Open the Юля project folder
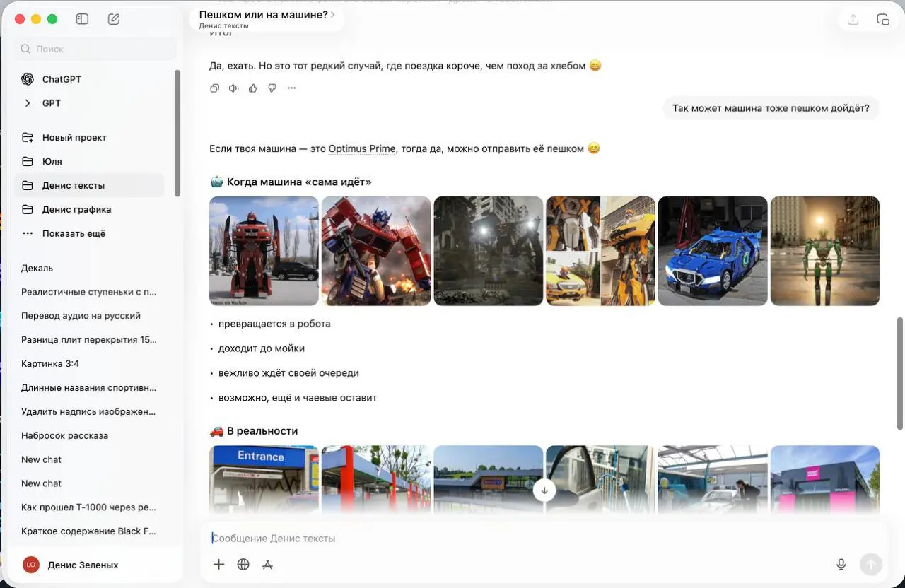The width and height of the screenshot is (905, 588). 89,161
